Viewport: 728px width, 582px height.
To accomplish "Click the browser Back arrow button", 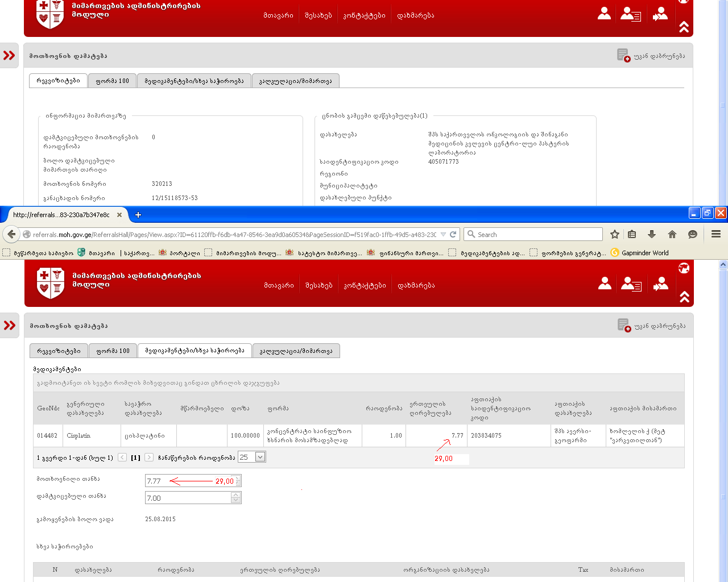I will tap(11, 234).
